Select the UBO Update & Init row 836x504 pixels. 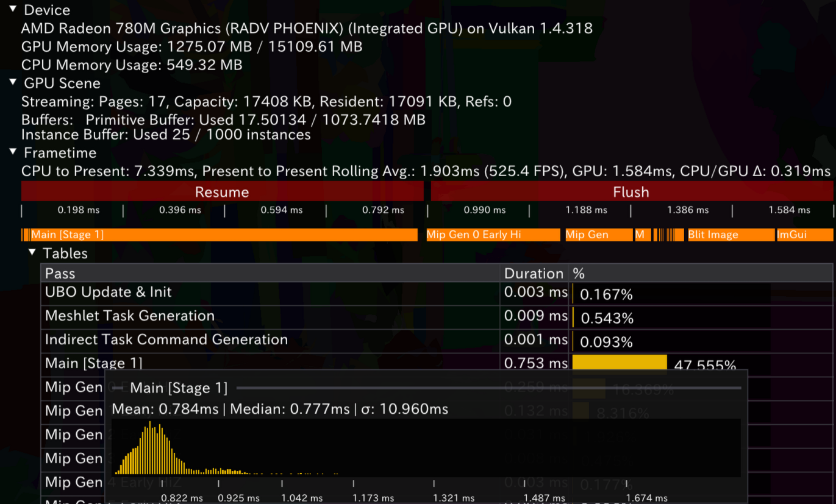tap(270, 293)
